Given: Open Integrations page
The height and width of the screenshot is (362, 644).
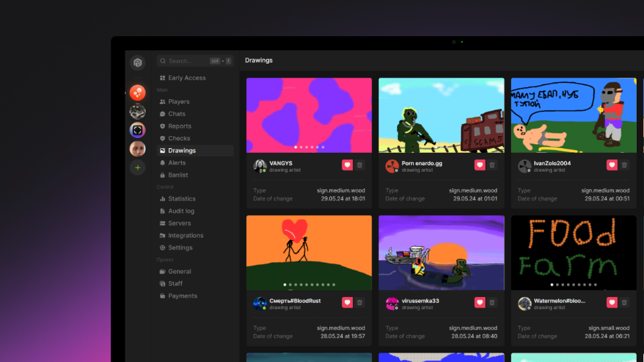Looking at the screenshot, I should (x=195, y=235).
